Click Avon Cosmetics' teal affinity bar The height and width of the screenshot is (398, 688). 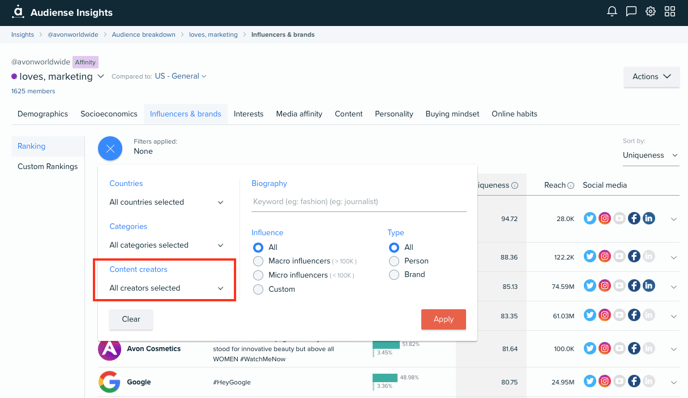coord(386,345)
